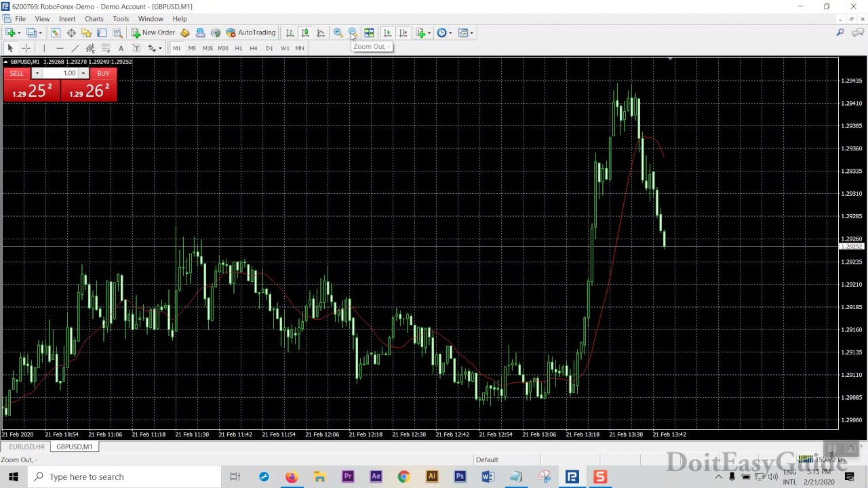
Task: Select the Fibonacci Retracement tool
Action: click(106, 48)
